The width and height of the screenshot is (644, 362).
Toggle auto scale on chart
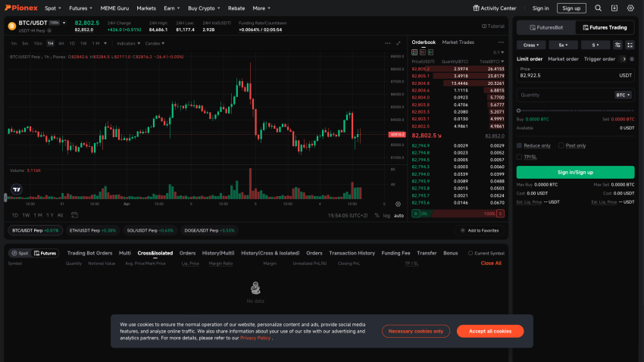point(399,216)
